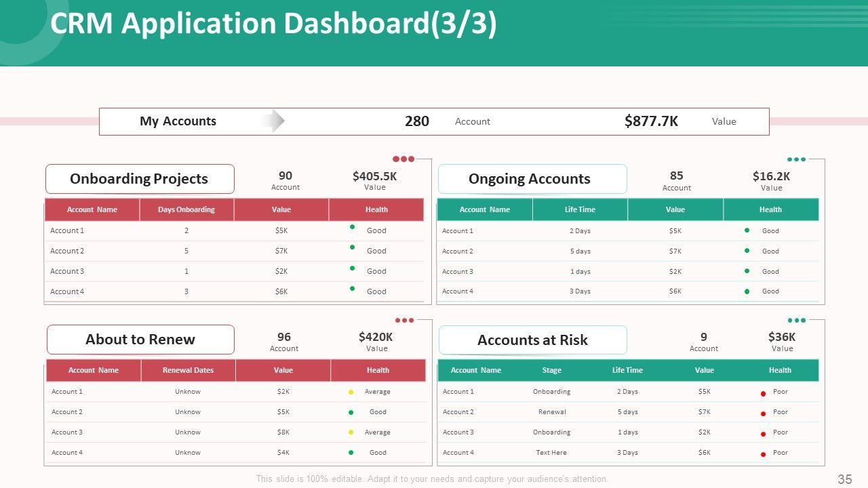The width and height of the screenshot is (868, 488).
Task: Click the CRM Application Dashboard(3/3) title
Action: [273, 24]
